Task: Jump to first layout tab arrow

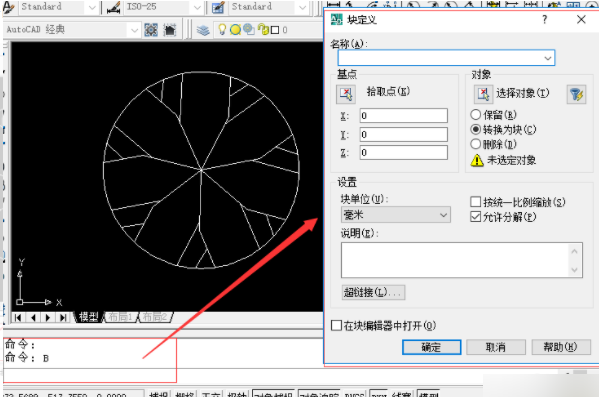Action: tap(18, 318)
